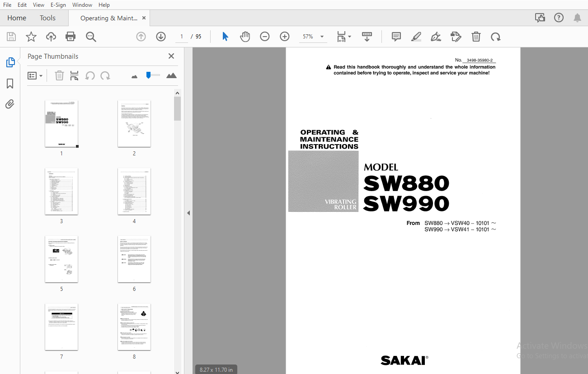
Task: Click the insert page break icon in panel
Action: (75, 75)
